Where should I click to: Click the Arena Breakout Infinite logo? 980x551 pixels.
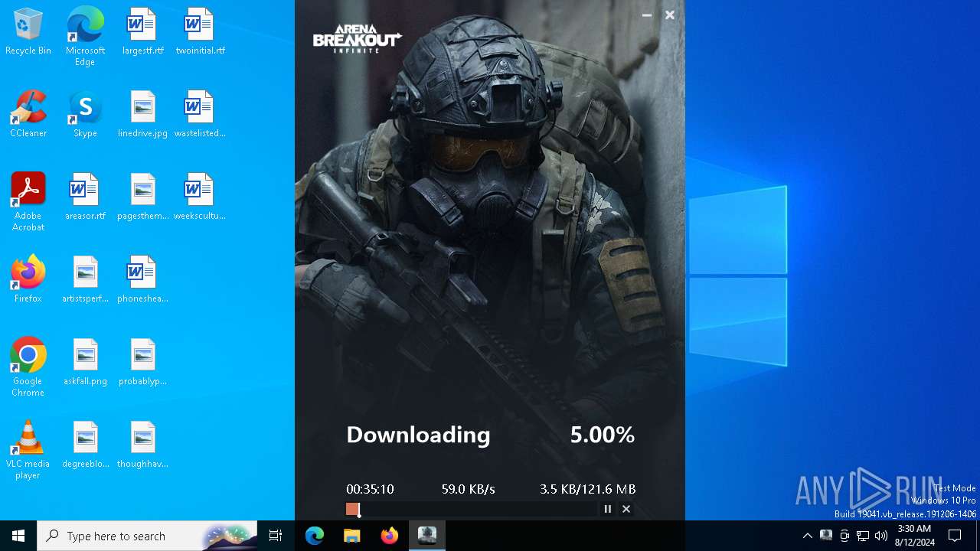pyautogui.click(x=357, y=38)
